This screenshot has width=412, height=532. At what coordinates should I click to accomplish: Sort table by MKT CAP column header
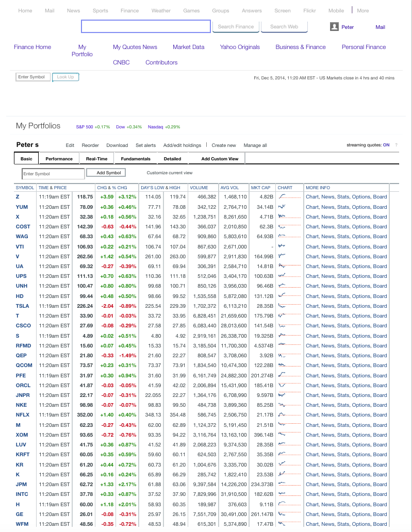click(260, 188)
